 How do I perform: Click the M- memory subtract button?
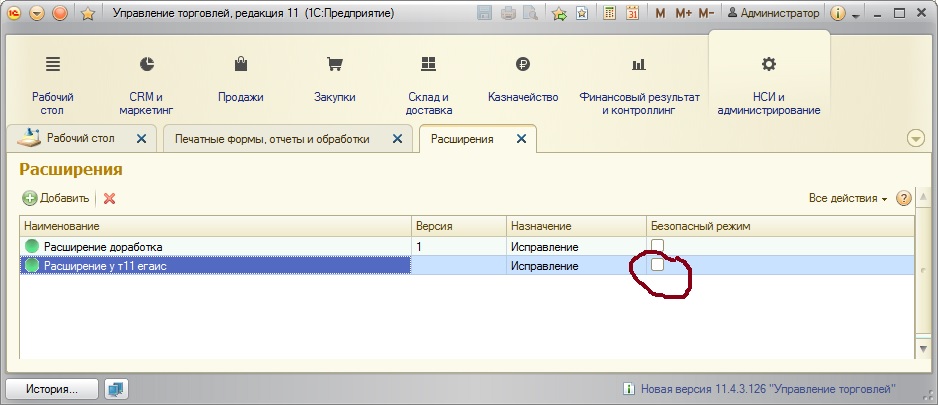[x=706, y=13]
